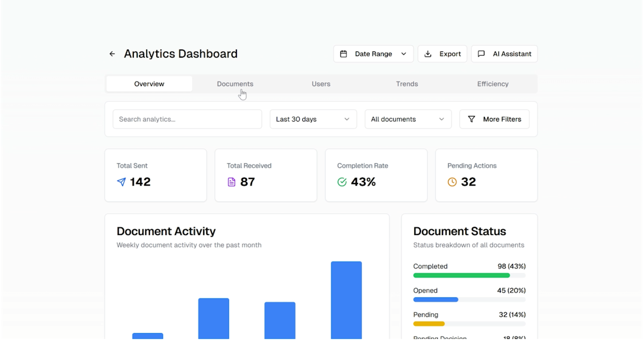
Task: Click the green checkmark Completion Rate icon
Action: pyautogui.click(x=342, y=182)
